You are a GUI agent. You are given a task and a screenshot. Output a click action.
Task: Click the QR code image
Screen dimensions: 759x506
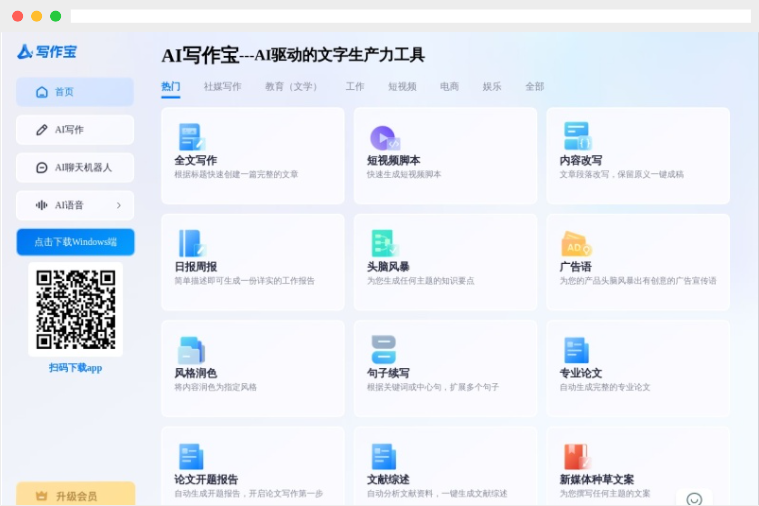tap(76, 309)
